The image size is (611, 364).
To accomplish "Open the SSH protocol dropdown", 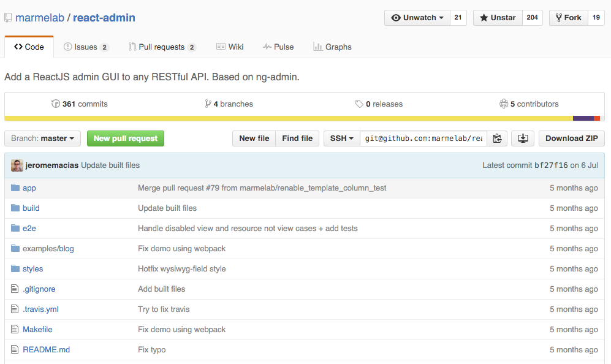I will [342, 138].
